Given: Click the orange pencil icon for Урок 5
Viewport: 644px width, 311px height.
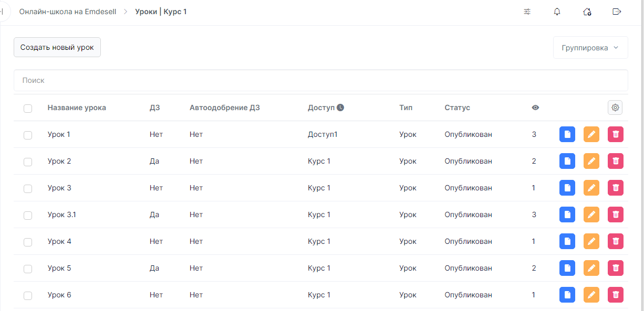Looking at the screenshot, I should tap(591, 268).
